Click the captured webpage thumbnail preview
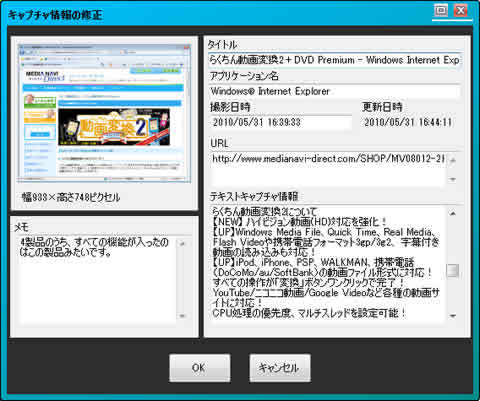This screenshot has height=401, width=480. [x=104, y=114]
